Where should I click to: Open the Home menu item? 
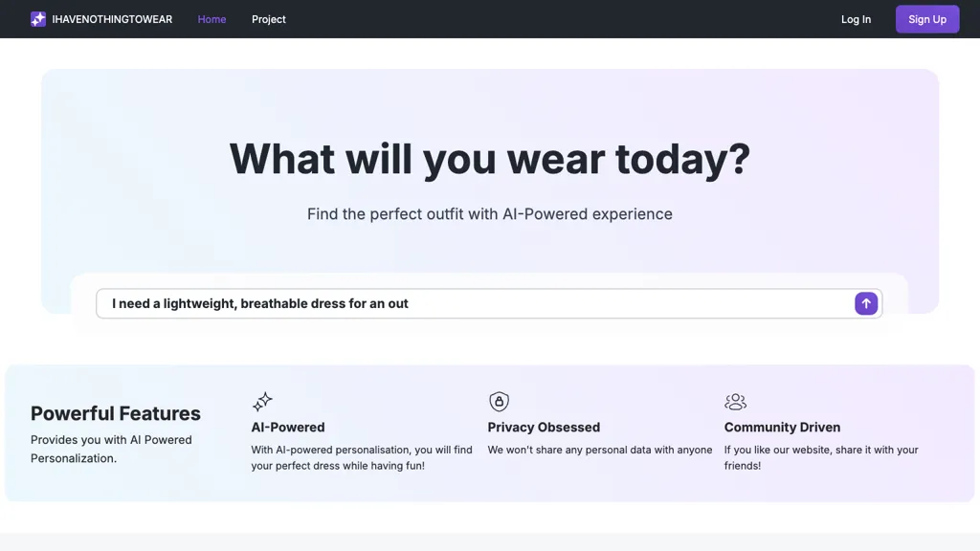click(x=212, y=19)
